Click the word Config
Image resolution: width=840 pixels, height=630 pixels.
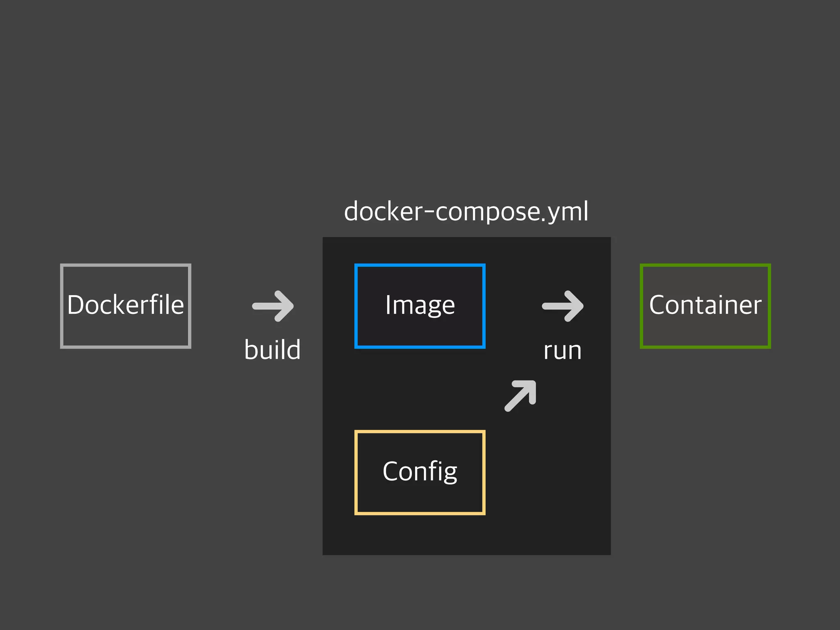[x=420, y=471]
